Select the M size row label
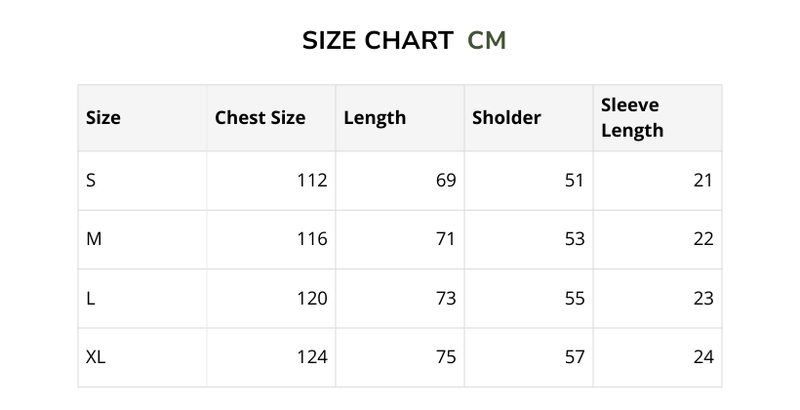The height and width of the screenshot is (410, 800). (x=94, y=240)
